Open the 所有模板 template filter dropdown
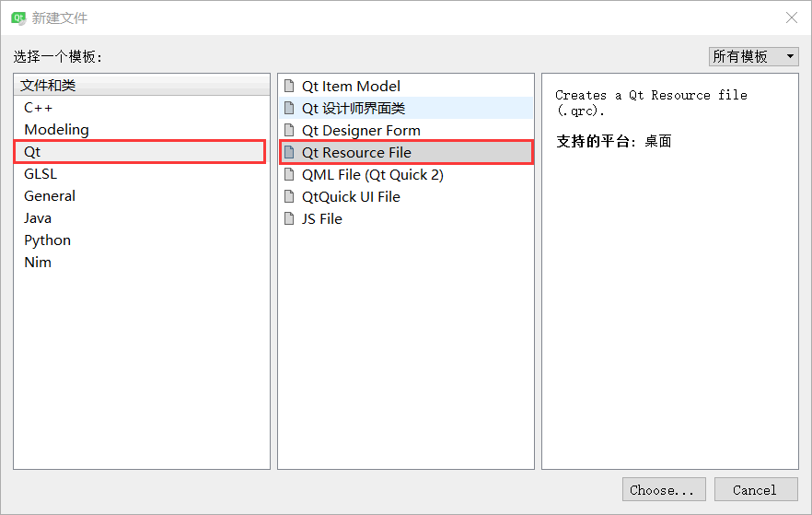This screenshot has height=515, width=812. tap(753, 56)
